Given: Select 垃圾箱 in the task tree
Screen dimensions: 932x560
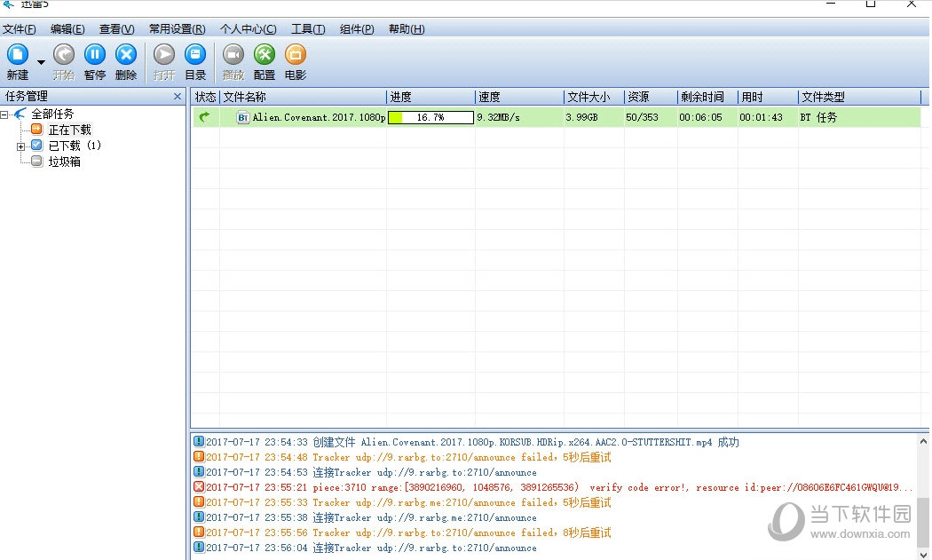Looking at the screenshot, I should tap(64, 162).
